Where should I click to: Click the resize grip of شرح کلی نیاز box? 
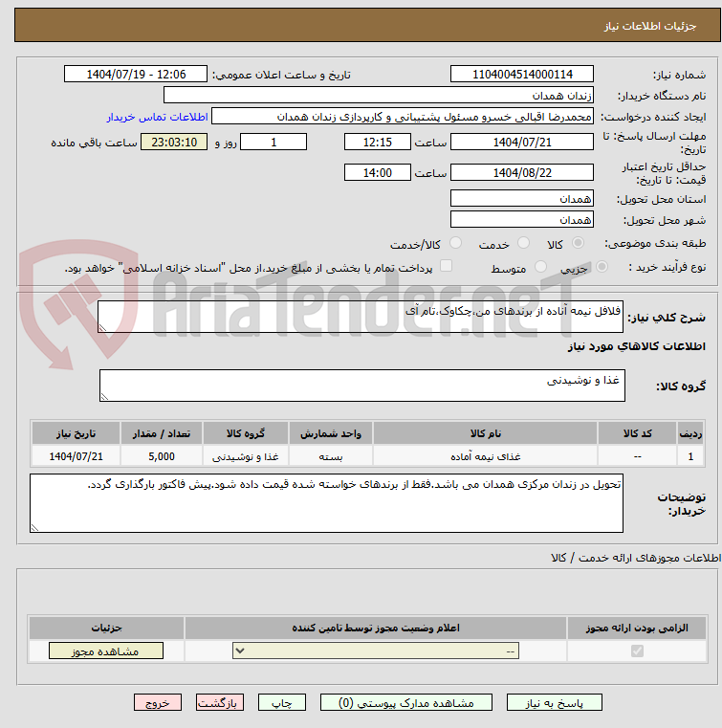[102, 328]
